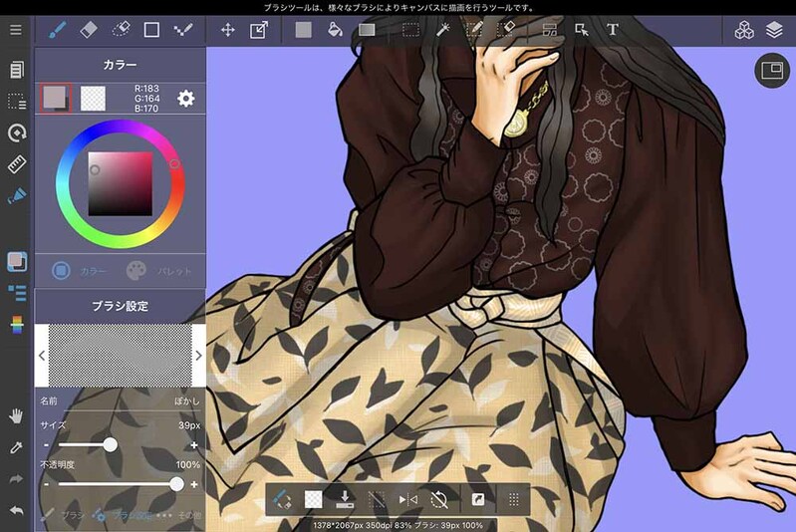Screen dimensions: 796x532
Task: Toggle deselect icon in bottom bar
Action: tap(377, 499)
